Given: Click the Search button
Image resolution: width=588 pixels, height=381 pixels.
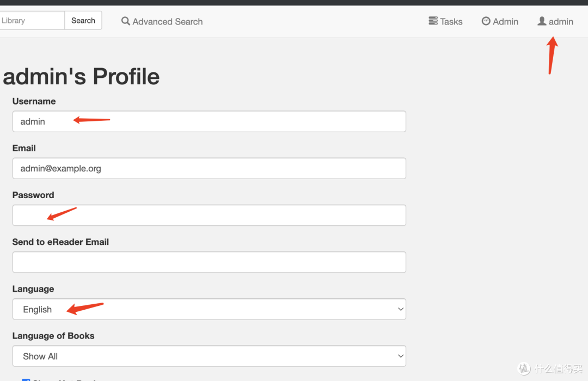Looking at the screenshot, I should pyautogui.click(x=83, y=20).
